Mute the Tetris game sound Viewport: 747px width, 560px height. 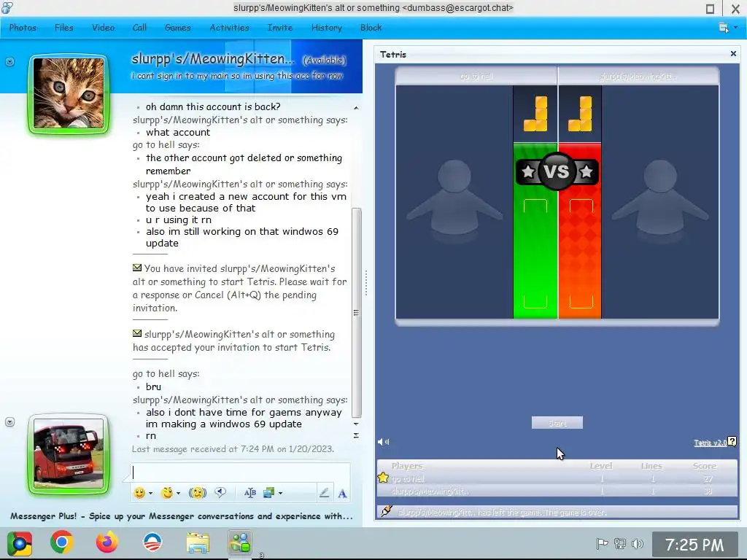(383, 442)
